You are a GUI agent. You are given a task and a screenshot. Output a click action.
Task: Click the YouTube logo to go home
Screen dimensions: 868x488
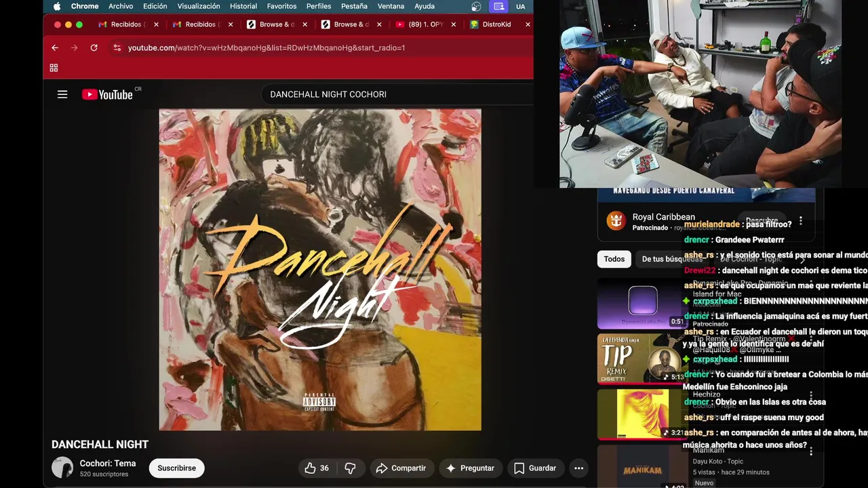coord(107,94)
